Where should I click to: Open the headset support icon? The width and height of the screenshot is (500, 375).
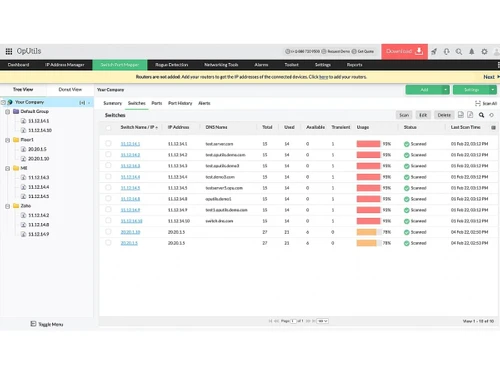447,51
